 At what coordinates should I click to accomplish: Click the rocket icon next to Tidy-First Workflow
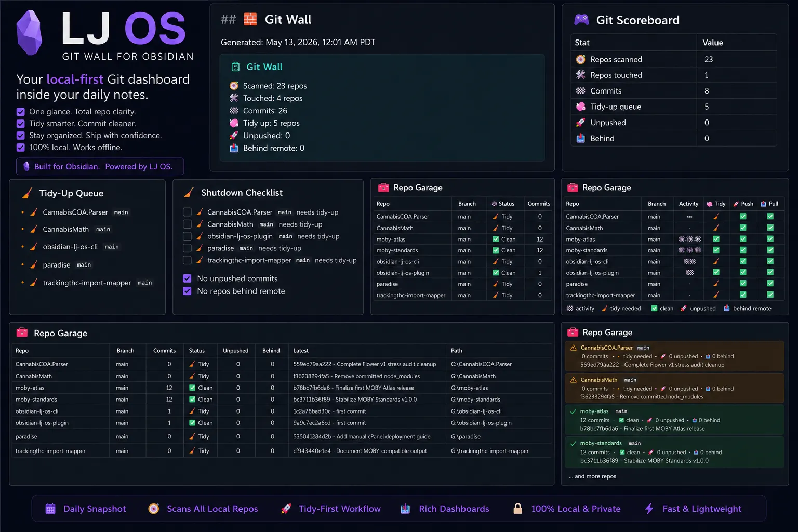pos(286,509)
